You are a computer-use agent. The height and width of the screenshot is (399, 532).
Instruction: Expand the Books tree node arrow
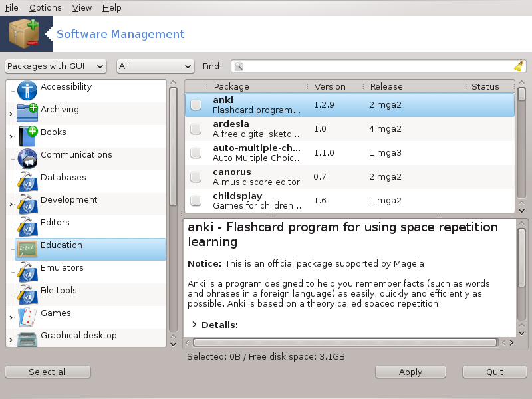[x=11, y=137]
